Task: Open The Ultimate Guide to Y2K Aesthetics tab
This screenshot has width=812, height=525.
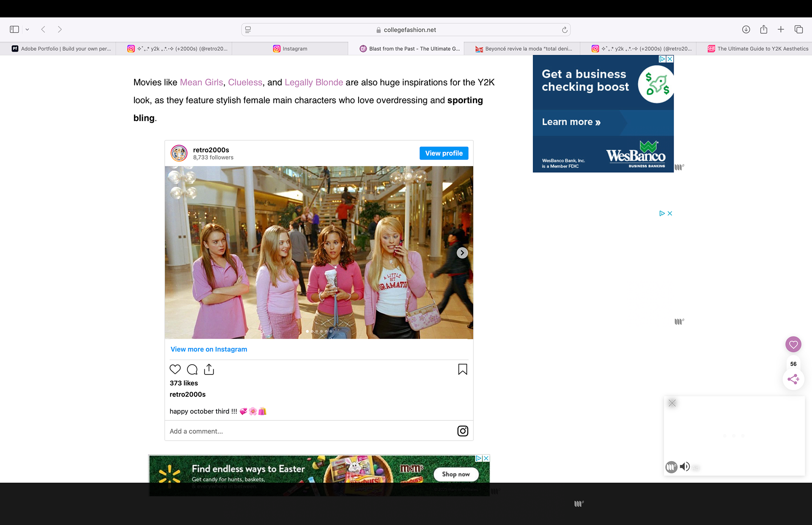Action: point(754,49)
